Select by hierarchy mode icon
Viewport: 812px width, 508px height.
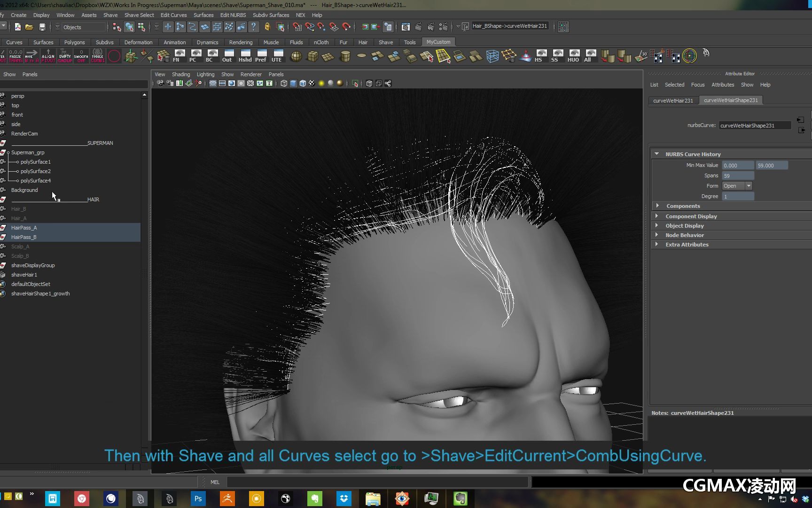pos(117,27)
